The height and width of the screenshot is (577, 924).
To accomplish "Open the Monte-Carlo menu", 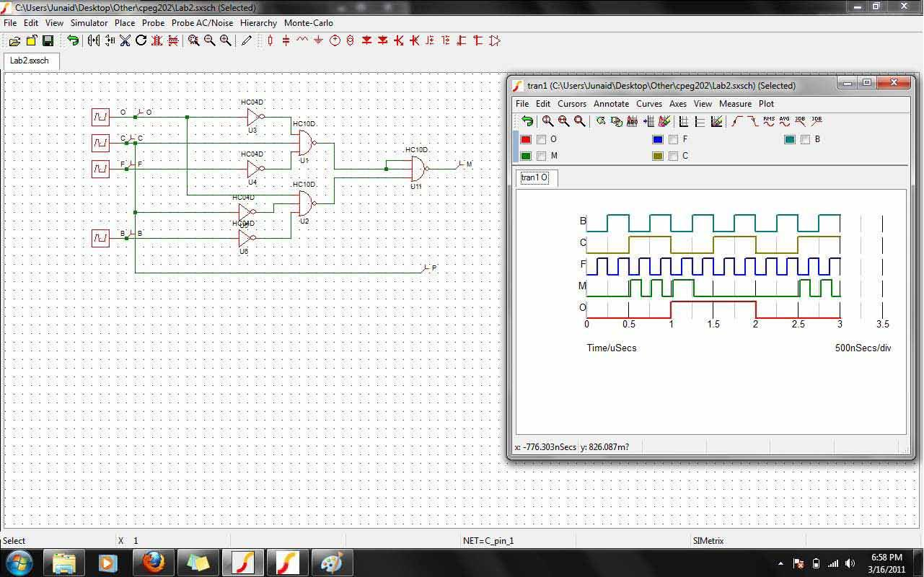I will [308, 22].
